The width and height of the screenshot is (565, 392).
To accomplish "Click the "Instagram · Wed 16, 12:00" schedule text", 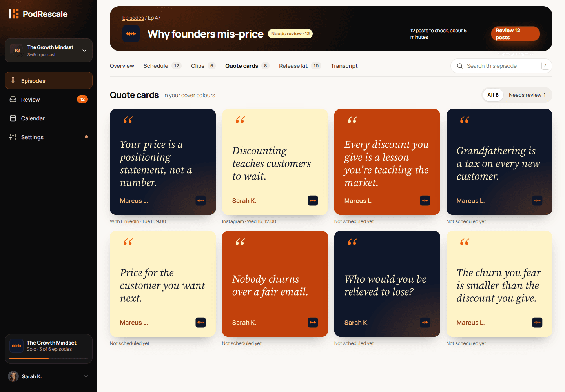I will click(x=249, y=221).
